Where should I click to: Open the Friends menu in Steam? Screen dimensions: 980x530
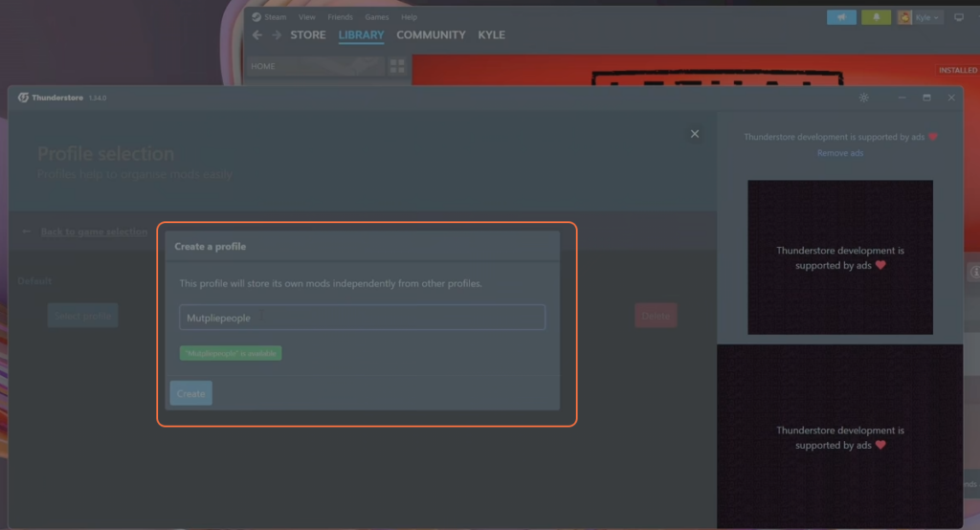tap(340, 17)
